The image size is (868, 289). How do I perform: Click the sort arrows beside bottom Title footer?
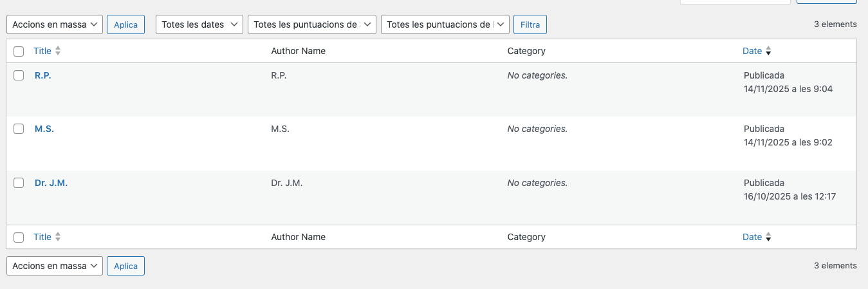click(x=58, y=237)
